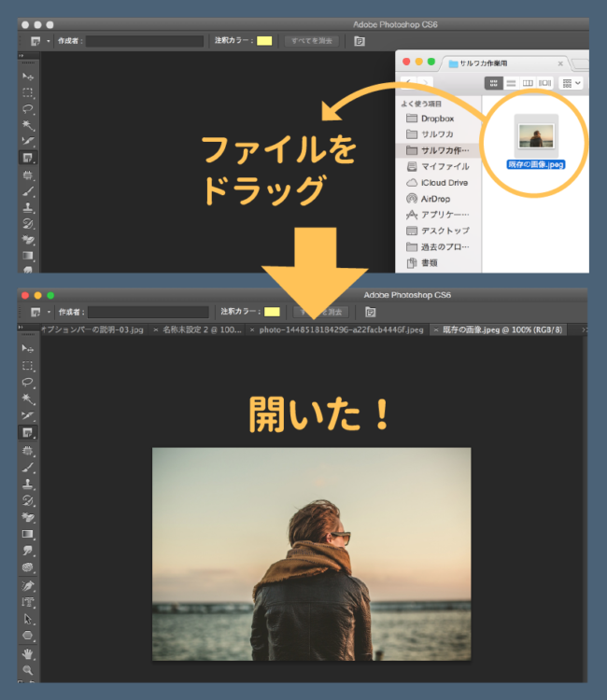Screen dimensions: 607x700
Task: Expand tools panel in lower Photoshop window
Action: click(21, 328)
